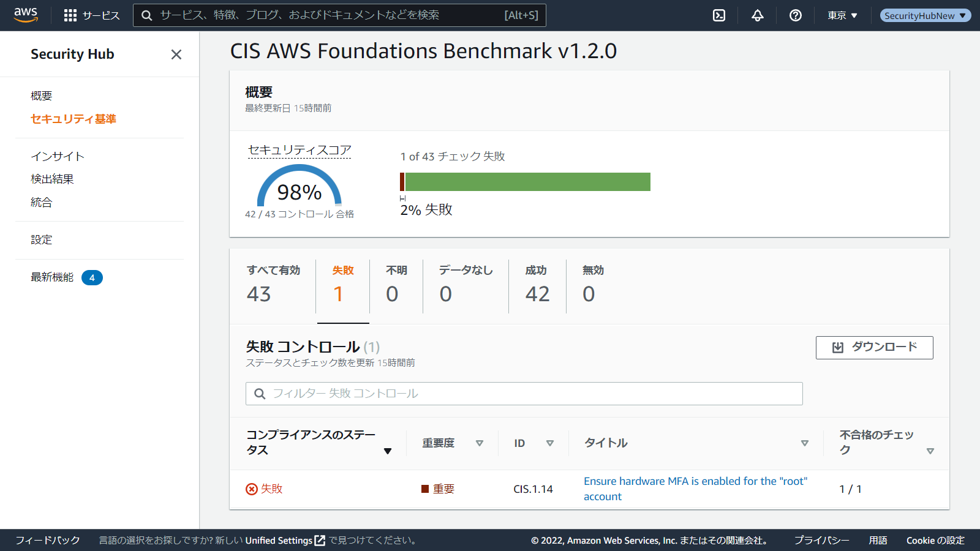Sort by the 重要度 column arrow
The height and width of the screenshot is (551, 980).
[x=480, y=443]
